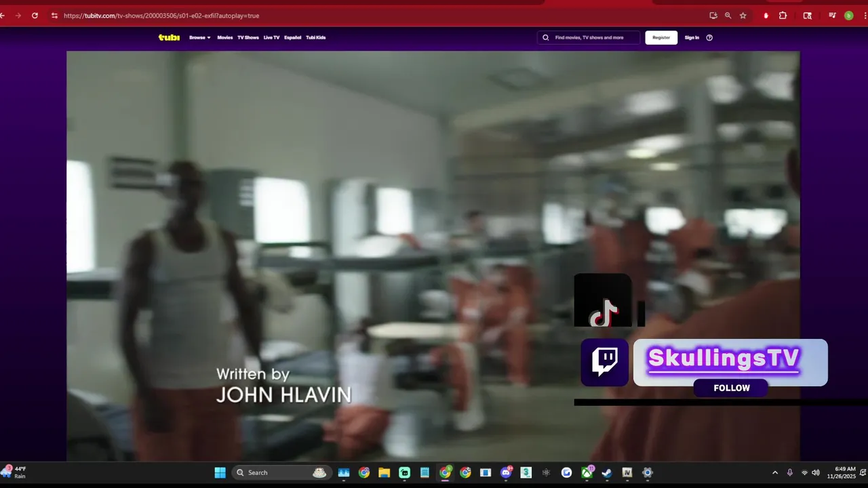Open the weather widget showing 44°F Rain
The width and height of the screenshot is (868, 488).
15,472
